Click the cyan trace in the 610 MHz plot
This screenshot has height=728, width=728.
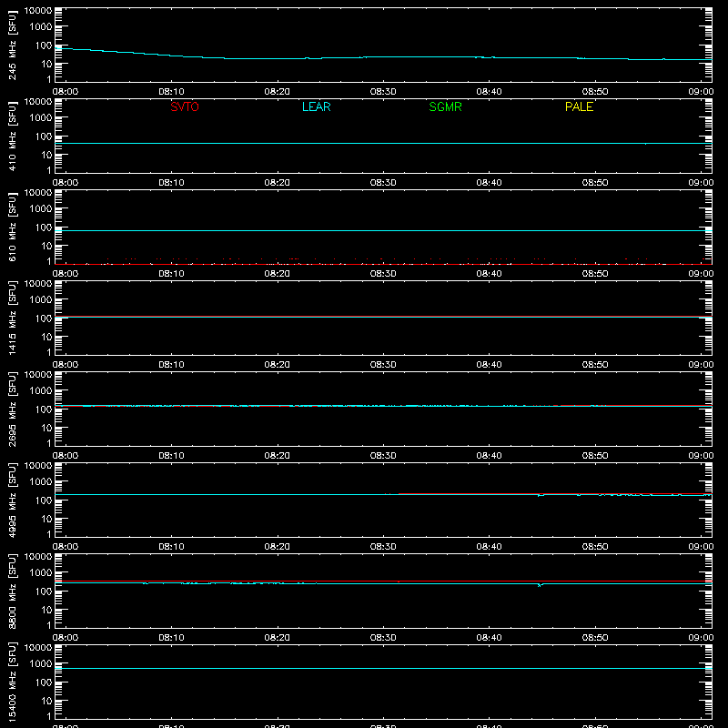[x=383, y=230]
